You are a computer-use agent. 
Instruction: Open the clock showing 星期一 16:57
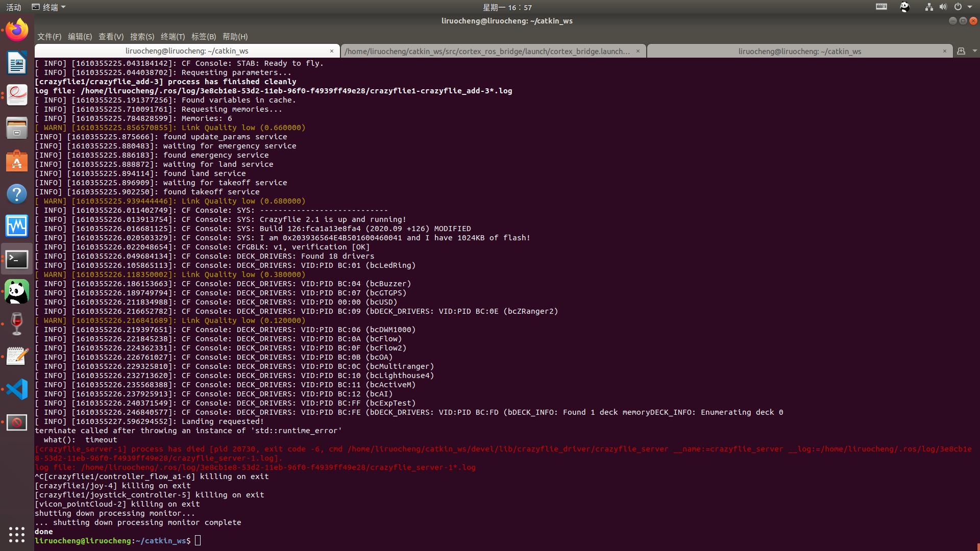coord(507,7)
